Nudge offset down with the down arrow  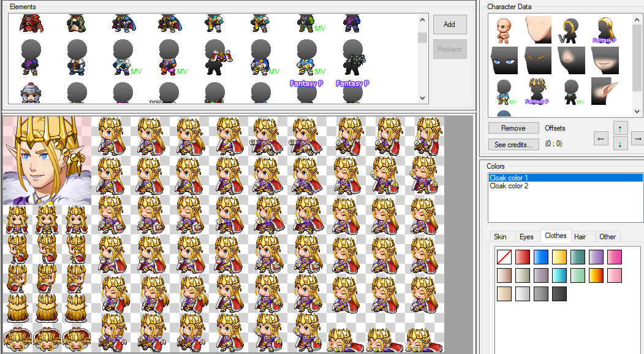pos(620,144)
